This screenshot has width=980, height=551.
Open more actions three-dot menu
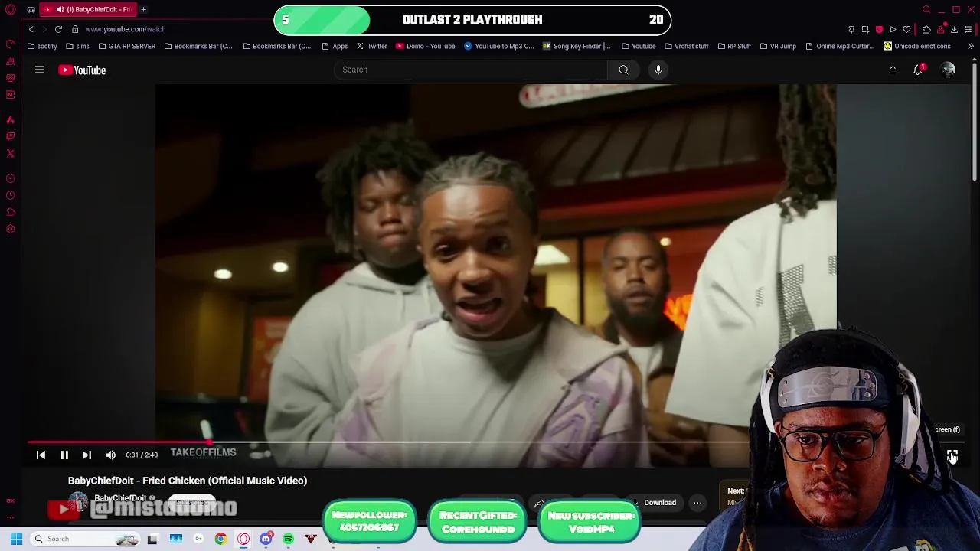pos(697,503)
